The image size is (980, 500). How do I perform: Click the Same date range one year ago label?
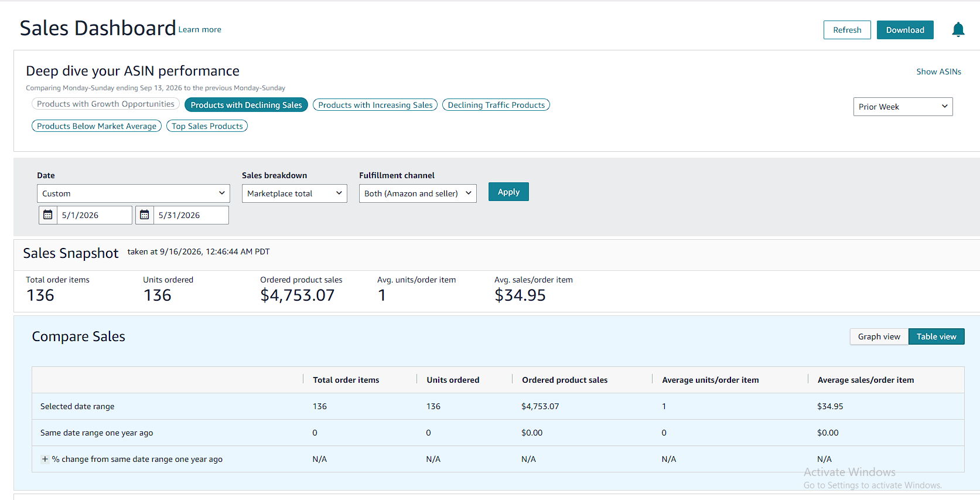[97, 433]
